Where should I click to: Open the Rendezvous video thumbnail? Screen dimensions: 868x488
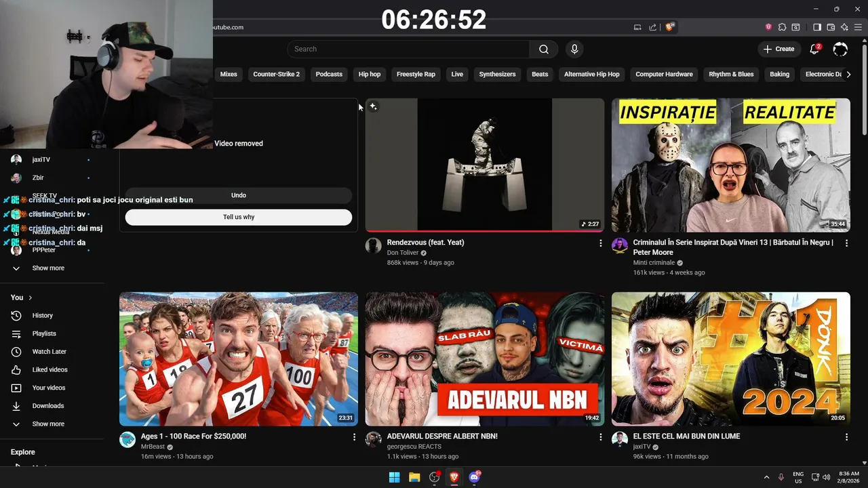coord(485,165)
